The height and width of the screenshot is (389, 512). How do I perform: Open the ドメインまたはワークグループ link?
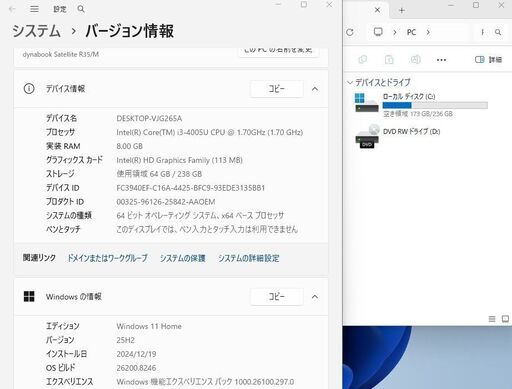coord(107,258)
